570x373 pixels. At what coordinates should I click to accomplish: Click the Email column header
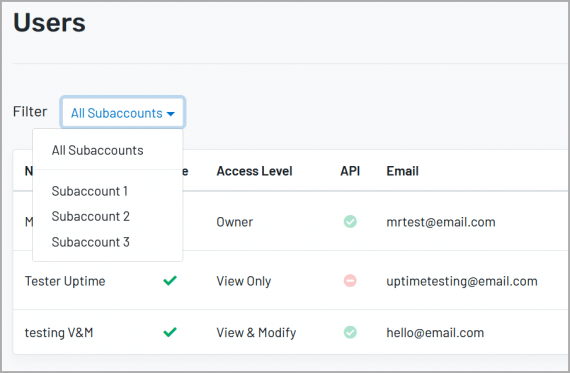402,171
